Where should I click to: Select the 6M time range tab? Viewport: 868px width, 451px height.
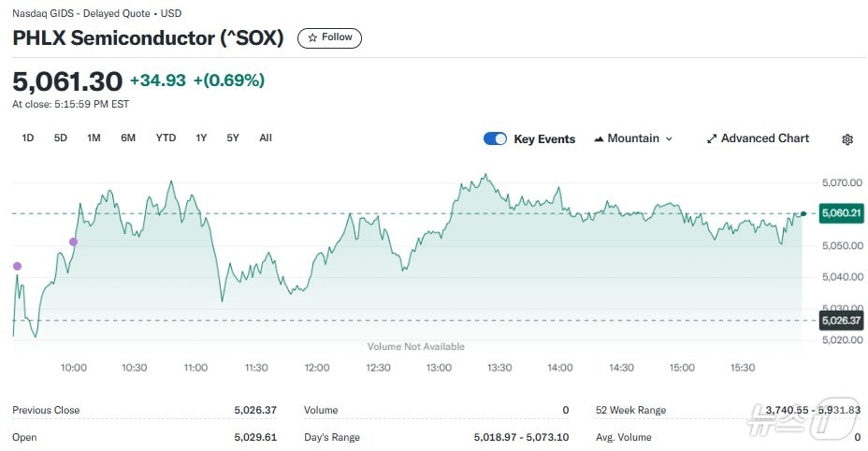tap(128, 138)
